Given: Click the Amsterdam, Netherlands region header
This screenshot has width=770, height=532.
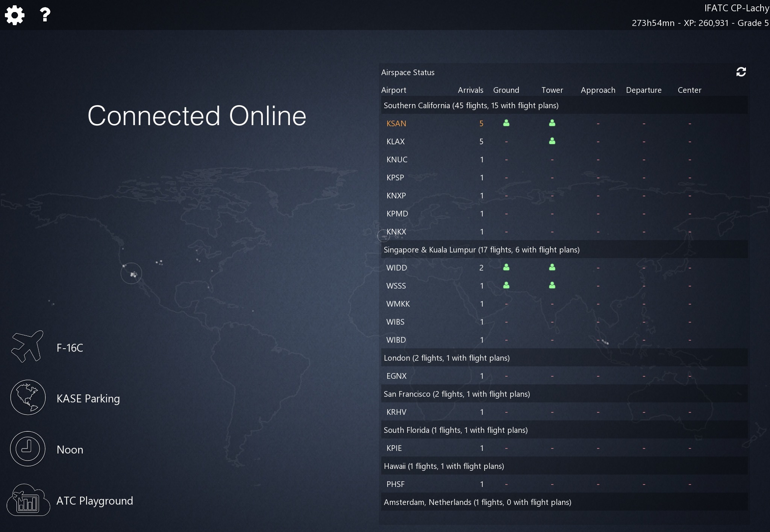Looking at the screenshot, I should [477, 502].
